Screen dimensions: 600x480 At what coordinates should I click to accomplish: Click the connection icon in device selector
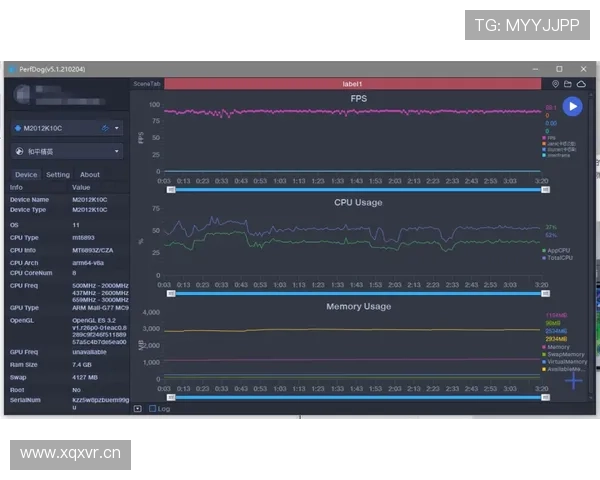click(x=106, y=128)
